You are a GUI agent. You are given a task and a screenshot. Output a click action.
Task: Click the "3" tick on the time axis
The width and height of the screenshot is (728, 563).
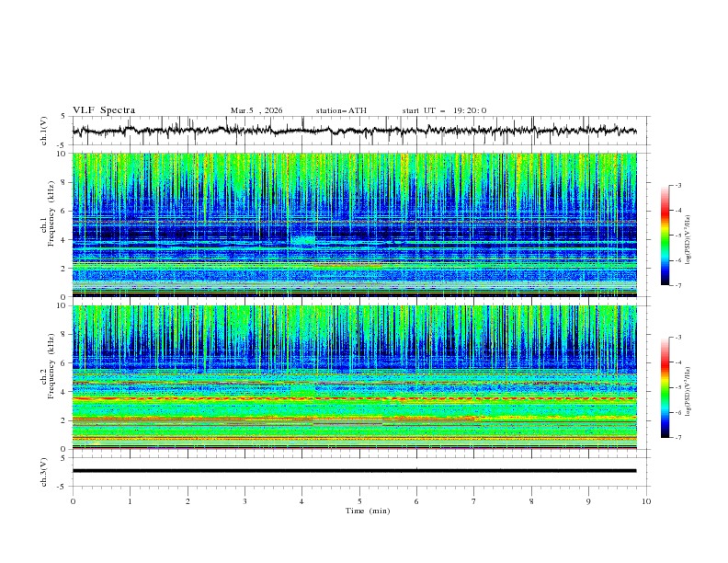tap(245, 501)
